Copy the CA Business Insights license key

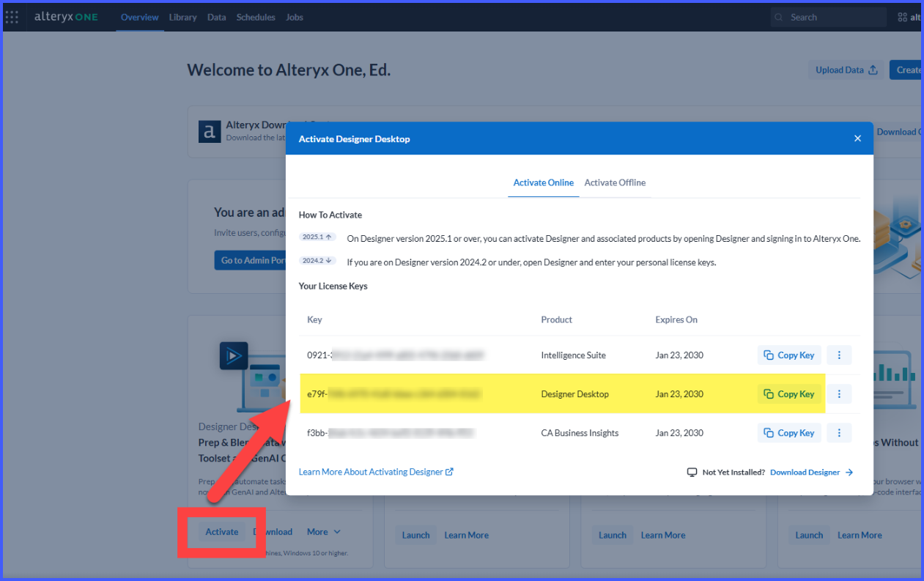click(x=789, y=432)
